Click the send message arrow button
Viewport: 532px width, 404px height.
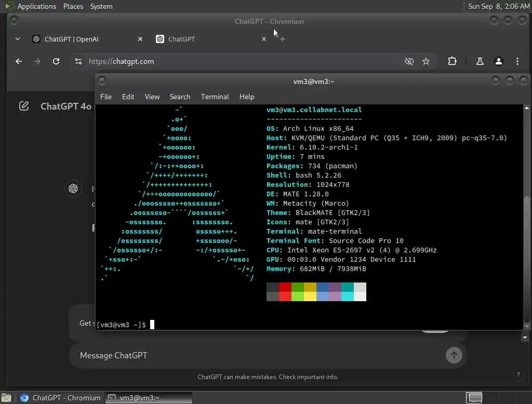click(454, 355)
